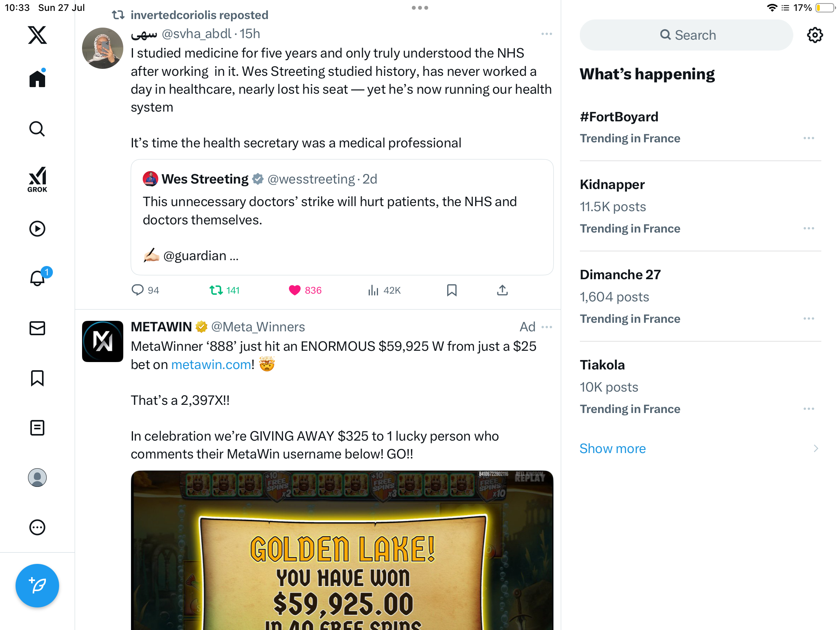
Task: Open Messages envelope in sidebar
Action: point(37,328)
